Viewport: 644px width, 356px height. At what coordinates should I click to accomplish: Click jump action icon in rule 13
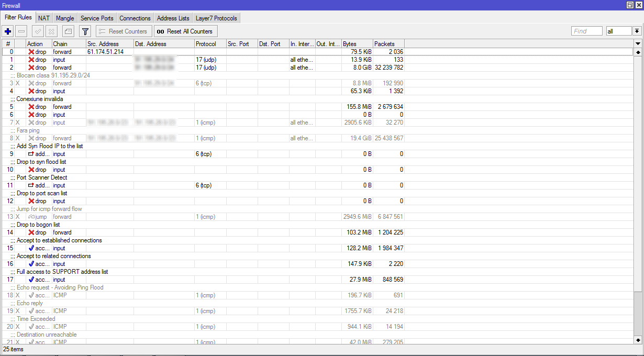(x=31, y=217)
